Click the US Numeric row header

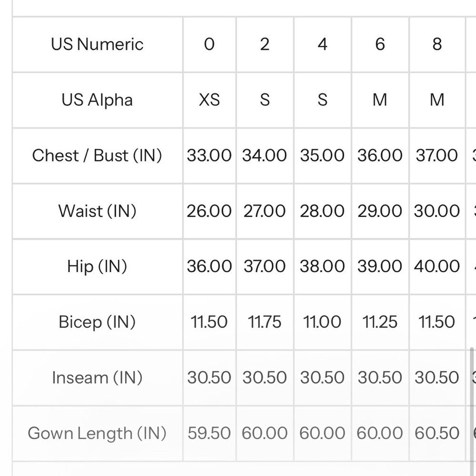[97, 44]
